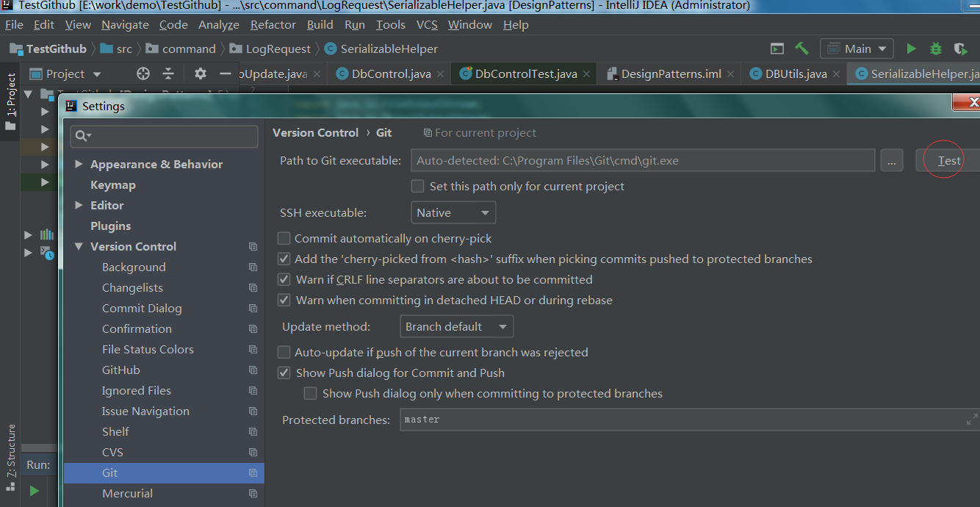Click the Test button for Git executable
This screenshot has width=980, height=507.
948,161
